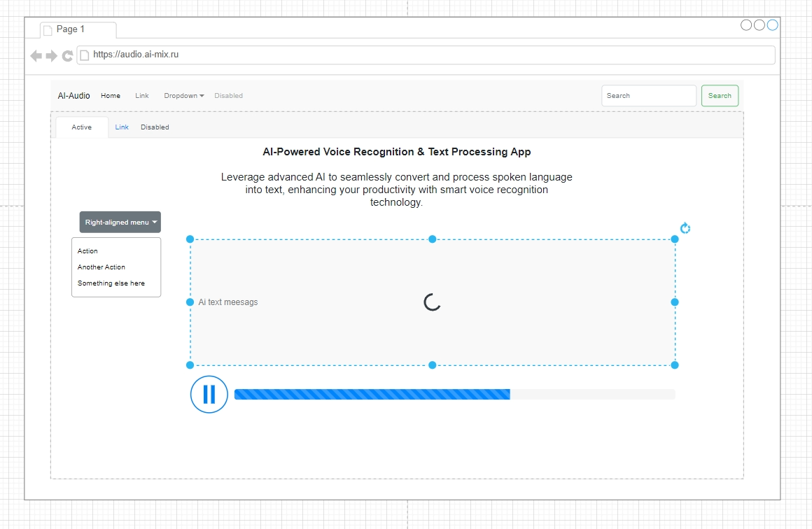Click the rotate handle of selected shape
The height and width of the screenshot is (529, 812).
click(x=685, y=228)
